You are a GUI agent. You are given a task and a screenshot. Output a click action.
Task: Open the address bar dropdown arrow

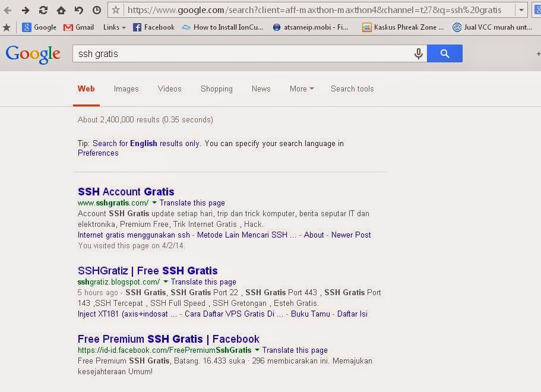[x=521, y=10]
